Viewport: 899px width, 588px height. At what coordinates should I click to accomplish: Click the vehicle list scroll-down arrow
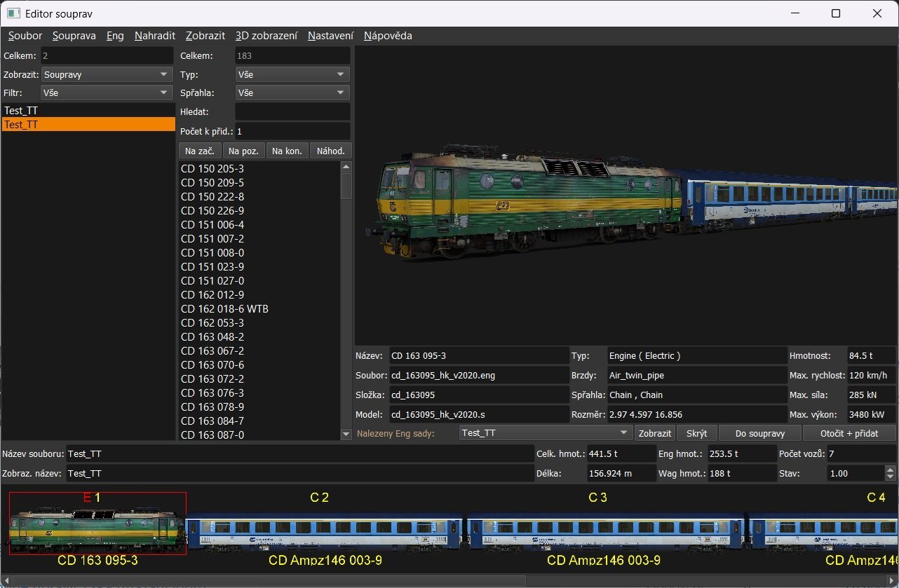click(x=345, y=435)
